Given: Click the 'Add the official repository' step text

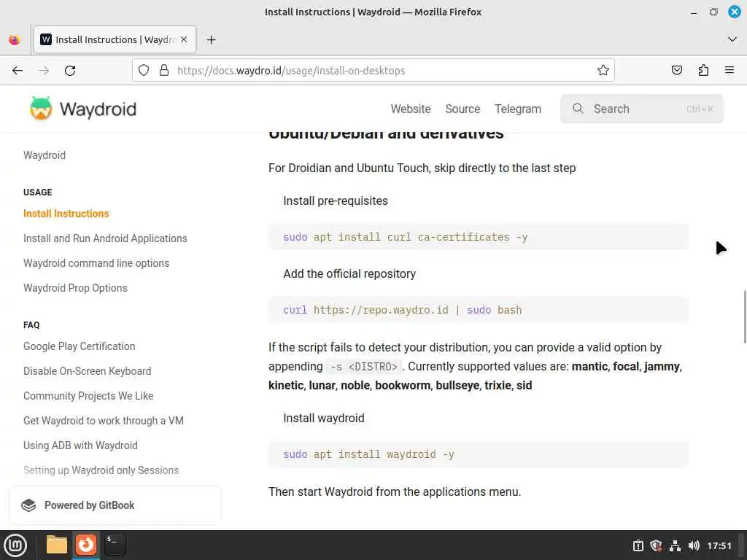Looking at the screenshot, I should coord(349,274).
